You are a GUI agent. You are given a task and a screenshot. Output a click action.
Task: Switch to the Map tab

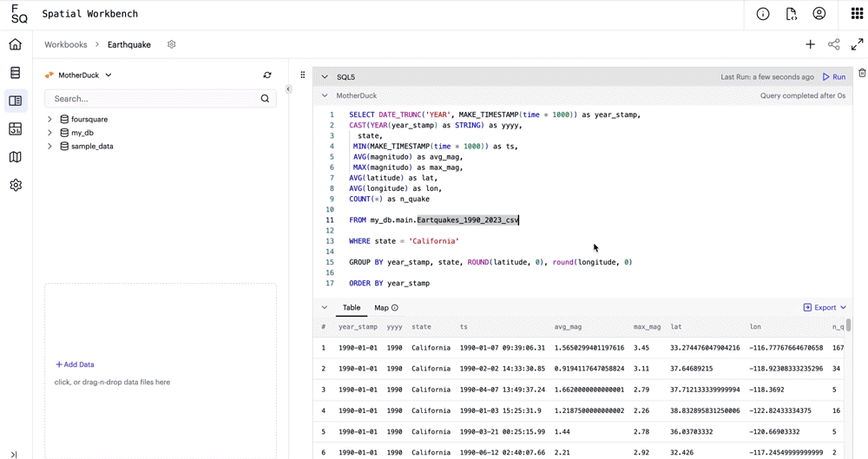381,308
